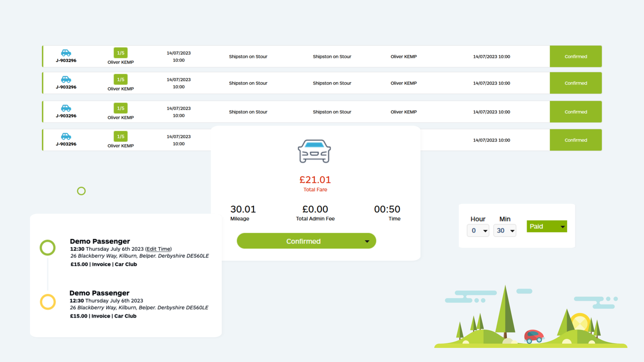Click the arrow on the fare card's Confirmed dropdown
This screenshot has height=362, width=644.
point(367,241)
